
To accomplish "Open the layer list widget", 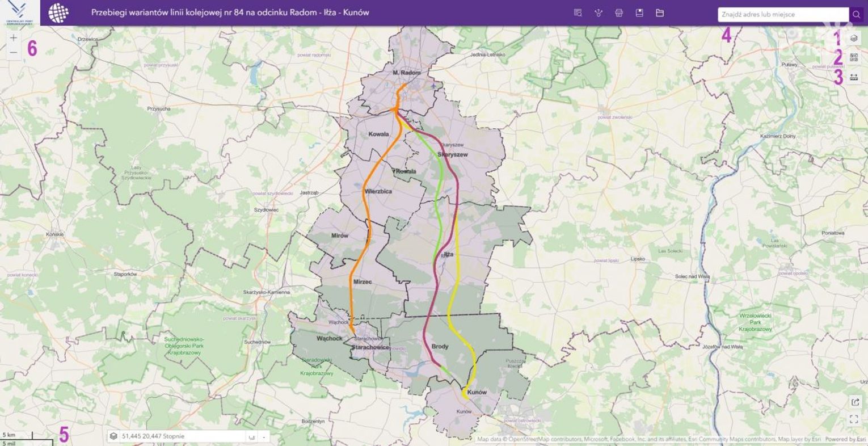I will click(x=854, y=39).
